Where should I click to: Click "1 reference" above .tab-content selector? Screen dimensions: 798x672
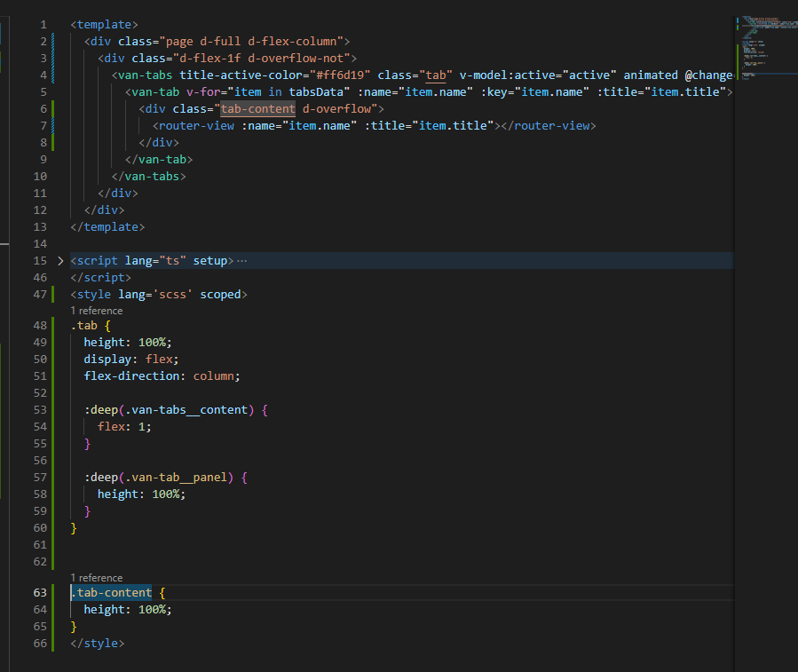96,578
